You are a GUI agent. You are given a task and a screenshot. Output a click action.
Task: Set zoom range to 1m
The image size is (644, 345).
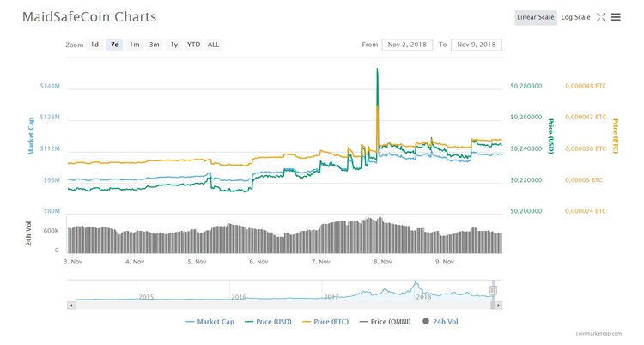tap(134, 45)
